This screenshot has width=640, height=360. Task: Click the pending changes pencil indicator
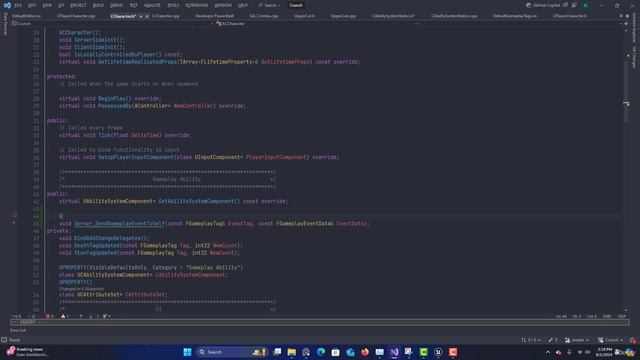(x=553, y=340)
